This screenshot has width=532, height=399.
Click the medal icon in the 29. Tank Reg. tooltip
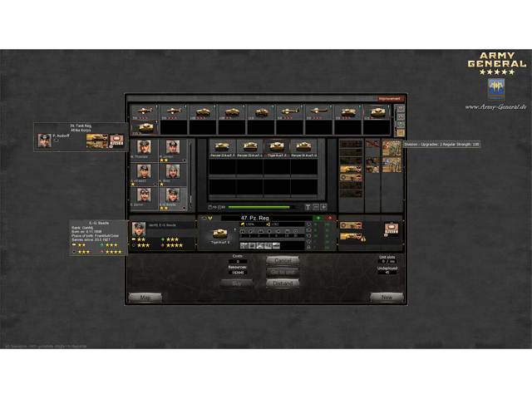coord(116,140)
